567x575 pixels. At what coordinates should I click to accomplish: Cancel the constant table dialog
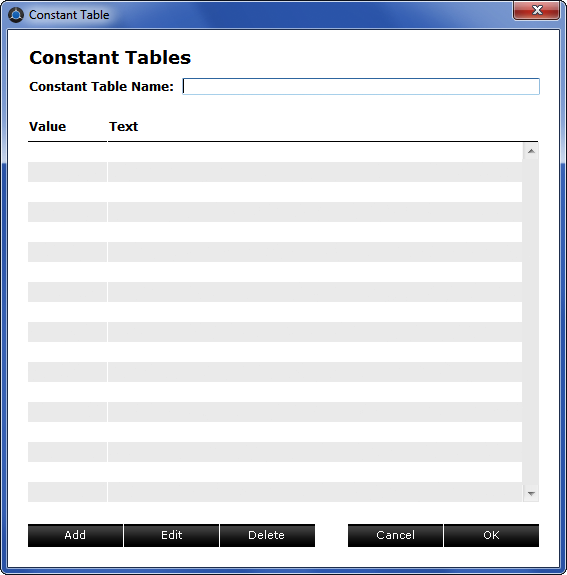395,535
